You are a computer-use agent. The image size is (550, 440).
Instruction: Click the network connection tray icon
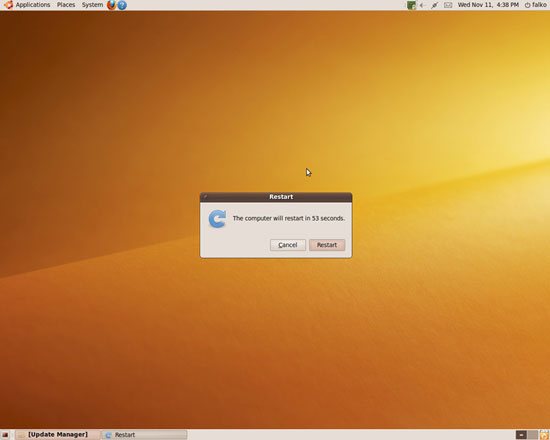click(435, 5)
